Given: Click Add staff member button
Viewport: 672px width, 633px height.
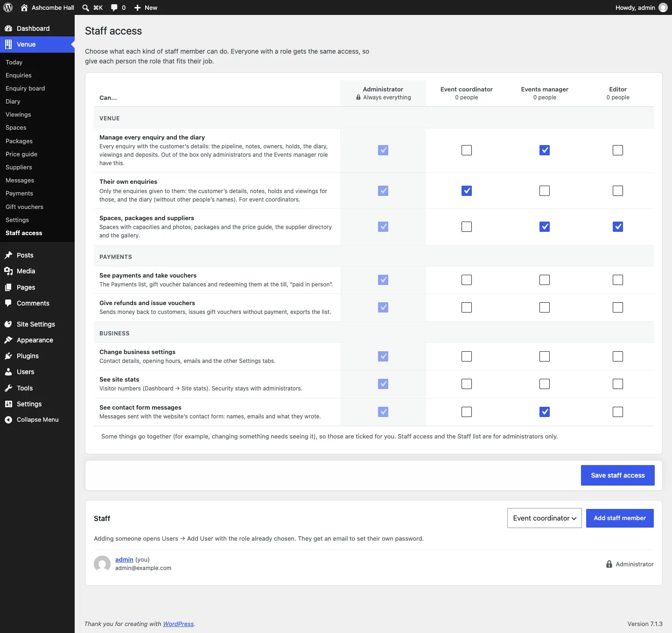Looking at the screenshot, I should 620,518.
